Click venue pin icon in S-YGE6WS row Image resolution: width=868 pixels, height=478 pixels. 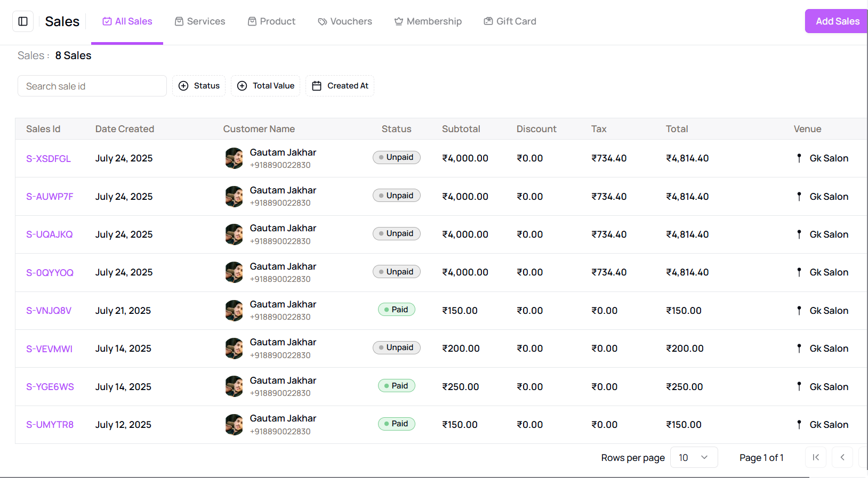click(799, 386)
